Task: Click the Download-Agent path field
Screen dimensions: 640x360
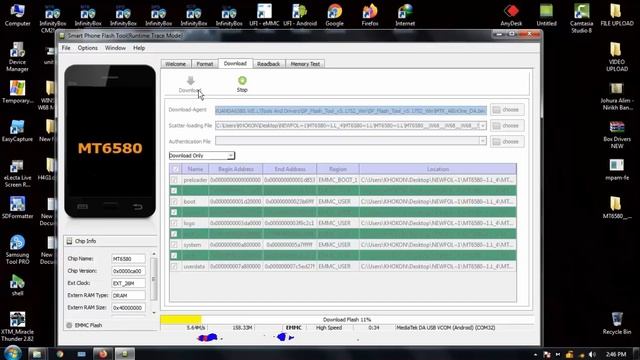Action: 351,110
